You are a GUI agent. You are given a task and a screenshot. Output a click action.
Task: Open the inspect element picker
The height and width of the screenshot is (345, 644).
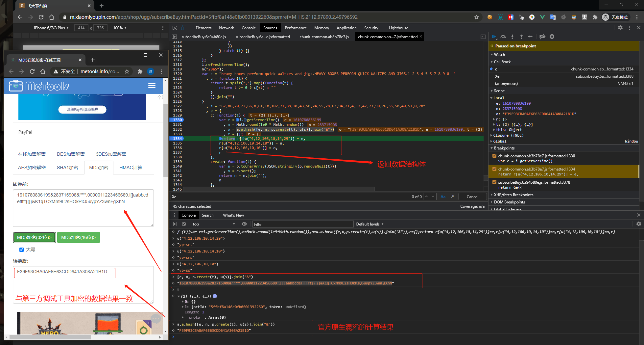[x=175, y=28]
